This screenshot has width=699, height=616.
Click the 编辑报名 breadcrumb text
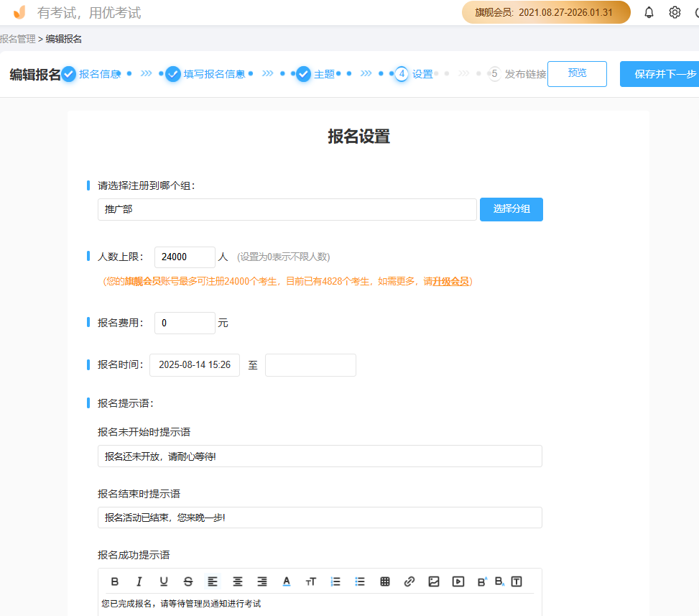64,40
